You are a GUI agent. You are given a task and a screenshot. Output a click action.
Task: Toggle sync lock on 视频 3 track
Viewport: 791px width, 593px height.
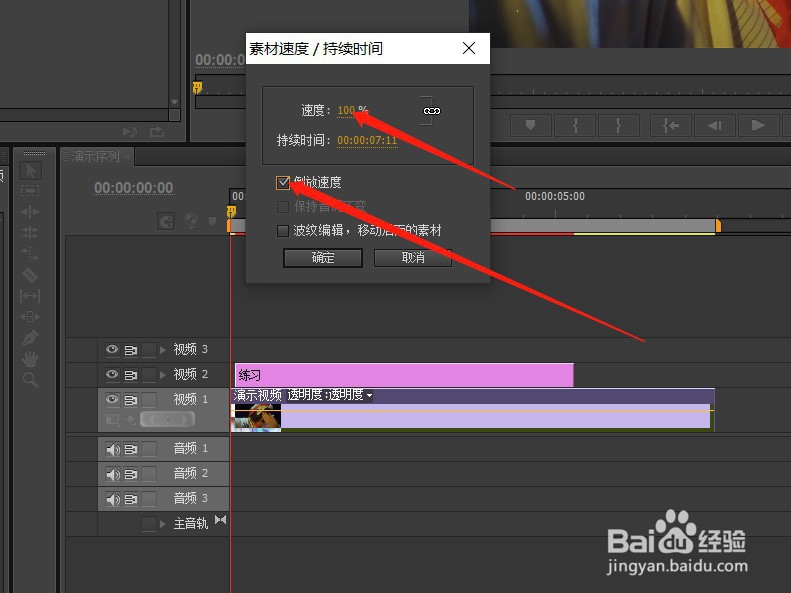pyautogui.click(x=131, y=349)
